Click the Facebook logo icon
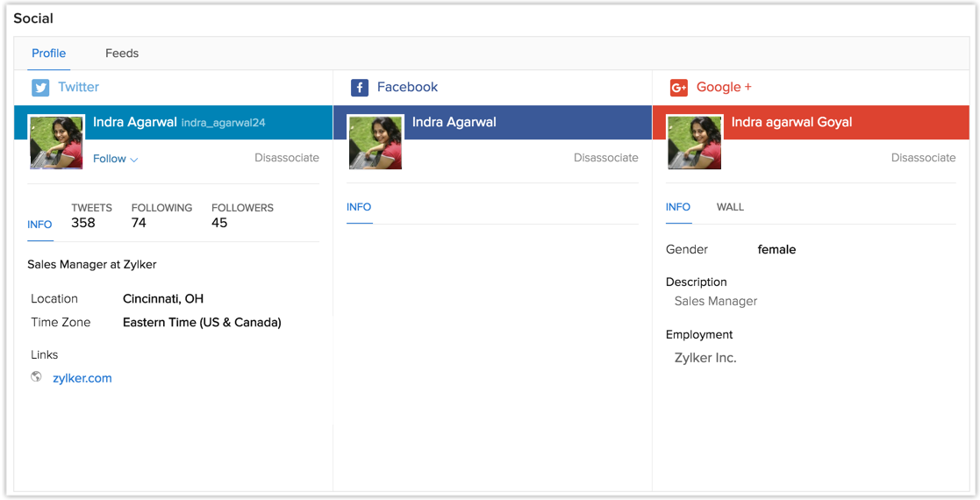 (x=360, y=88)
